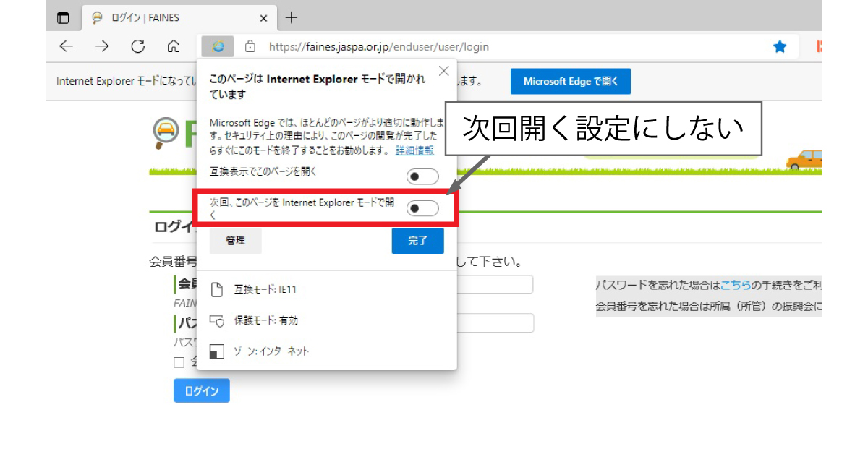The width and height of the screenshot is (868, 470).
Task: Check the checkbox above the ログイン button
Action: tap(179, 362)
